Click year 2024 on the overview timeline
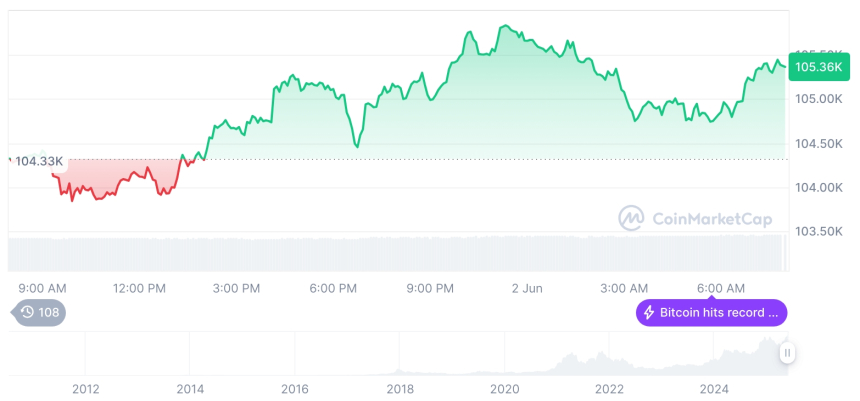 coord(714,388)
